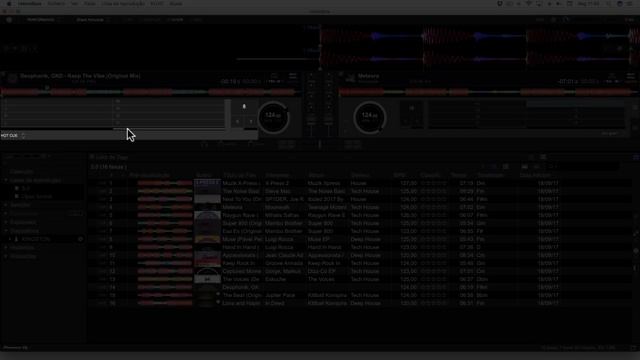Expand the KINGSTON device node
Viewport: 640px width, 360px height.
point(10,239)
